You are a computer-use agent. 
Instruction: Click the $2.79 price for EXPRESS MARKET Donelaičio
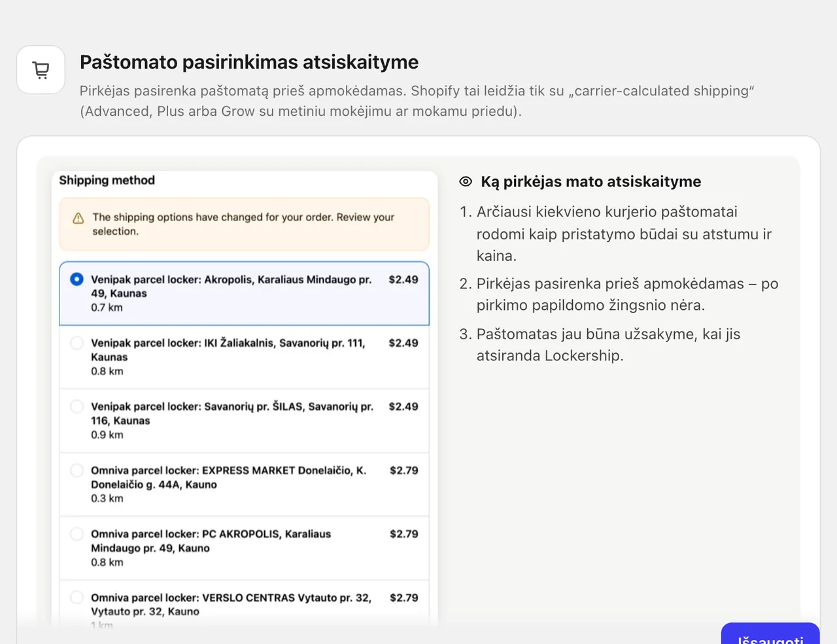pos(404,471)
